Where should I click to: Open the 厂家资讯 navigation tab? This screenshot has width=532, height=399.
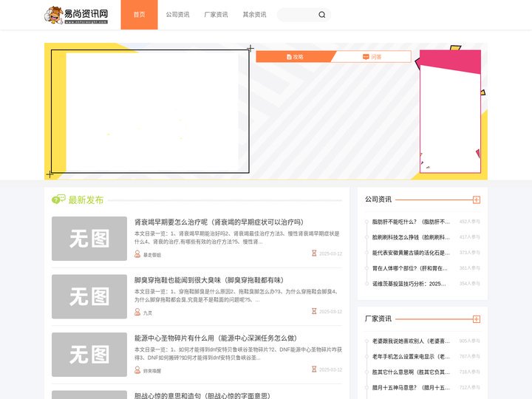pyautogui.click(x=216, y=15)
